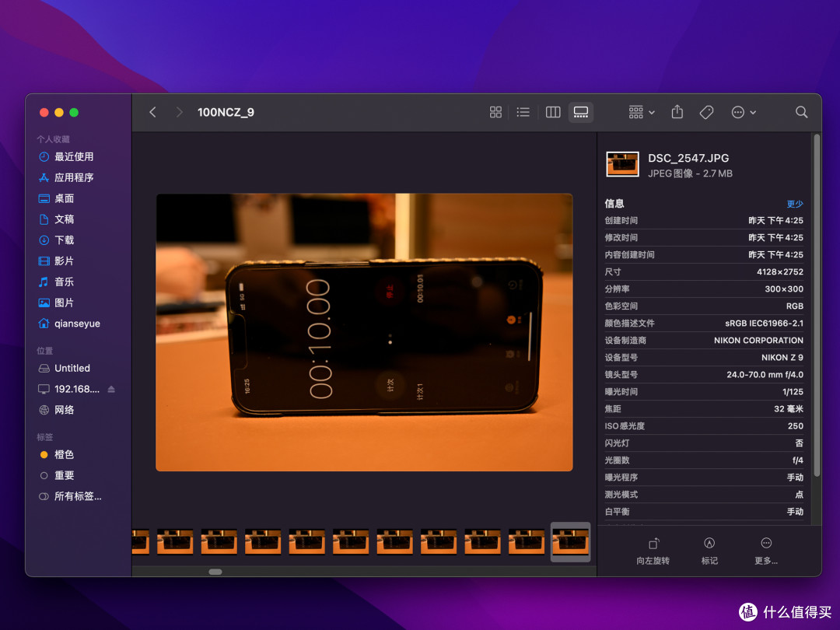
Task: Open the group-by dropdown in the toolbar
Action: point(641,112)
